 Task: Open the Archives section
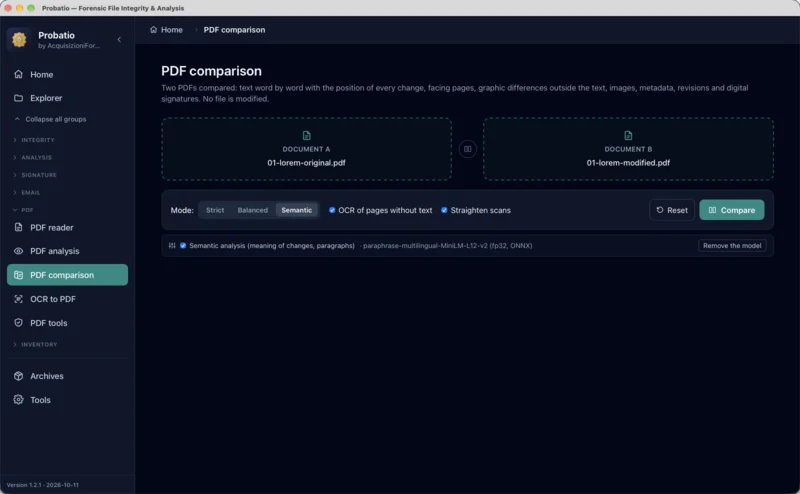tap(67, 376)
